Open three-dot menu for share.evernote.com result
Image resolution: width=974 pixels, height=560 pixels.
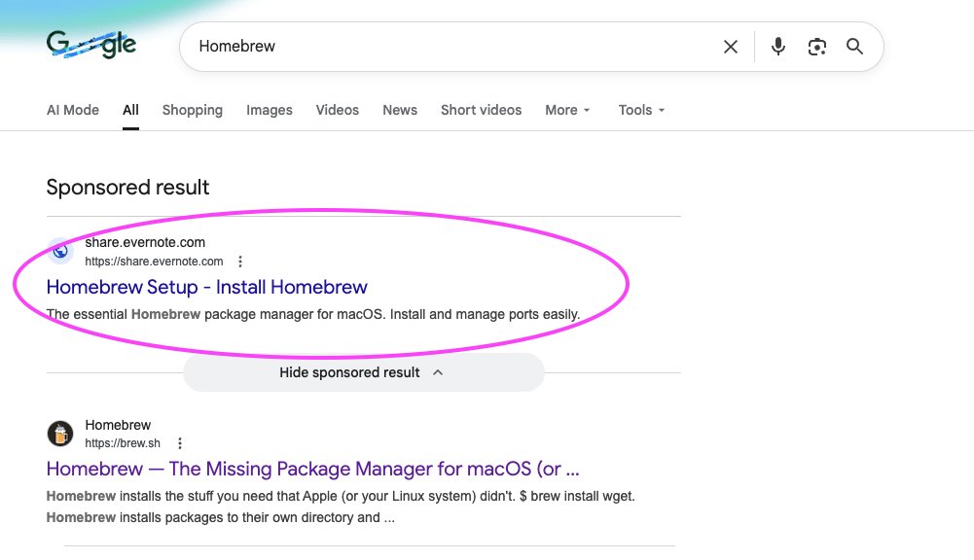[240, 262]
